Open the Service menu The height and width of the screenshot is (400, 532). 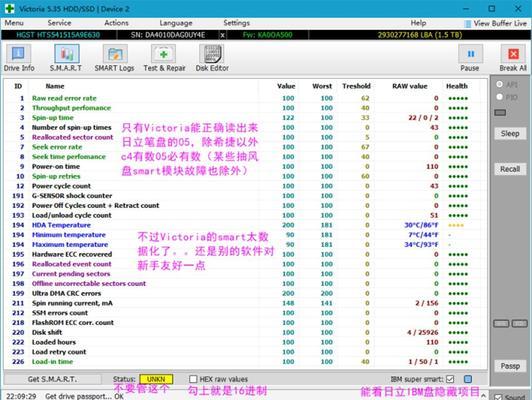pyautogui.click(x=59, y=23)
